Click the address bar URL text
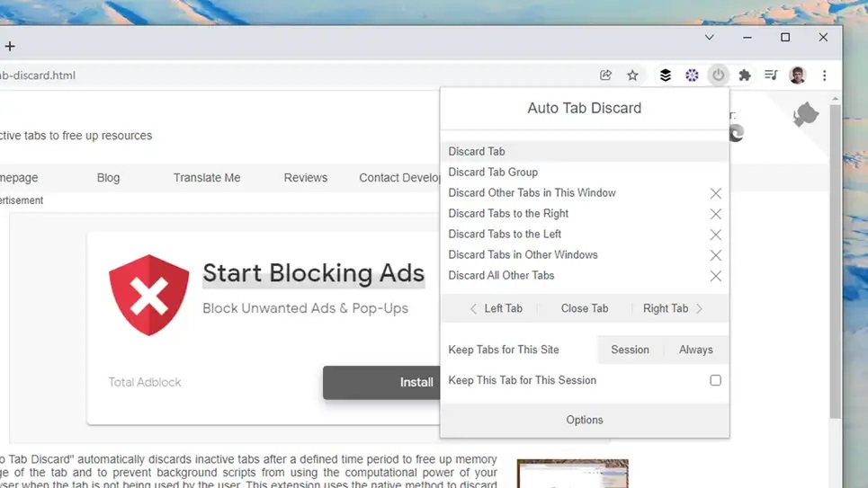This screenshot has width=868, height=488. pos(38,75)
